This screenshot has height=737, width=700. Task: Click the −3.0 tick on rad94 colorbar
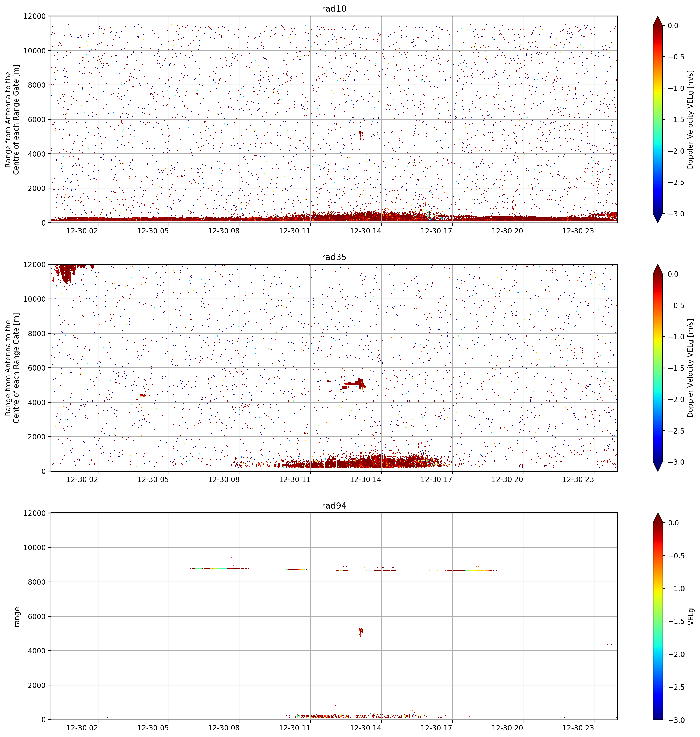676,720
